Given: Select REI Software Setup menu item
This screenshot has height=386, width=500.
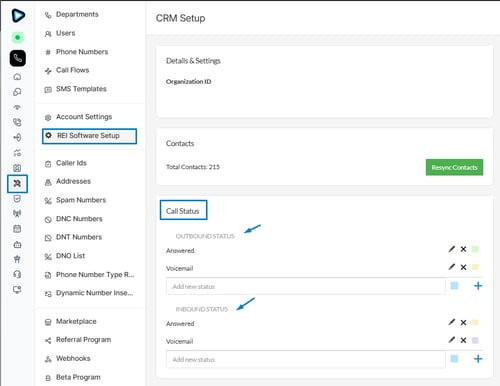Looking at the screenshot, I should 89,136.
